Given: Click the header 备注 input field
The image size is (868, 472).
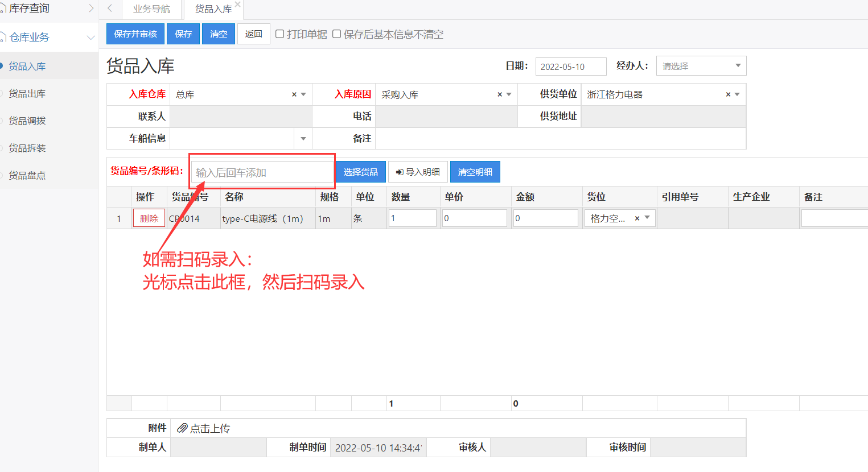Looking at the screenshot, I should (x=561, y=138).
